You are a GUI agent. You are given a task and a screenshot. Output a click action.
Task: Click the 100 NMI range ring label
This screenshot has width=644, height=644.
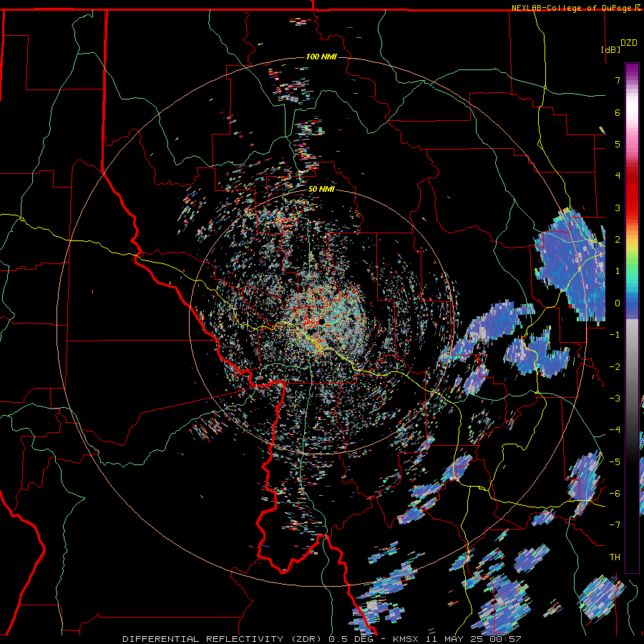321,57
